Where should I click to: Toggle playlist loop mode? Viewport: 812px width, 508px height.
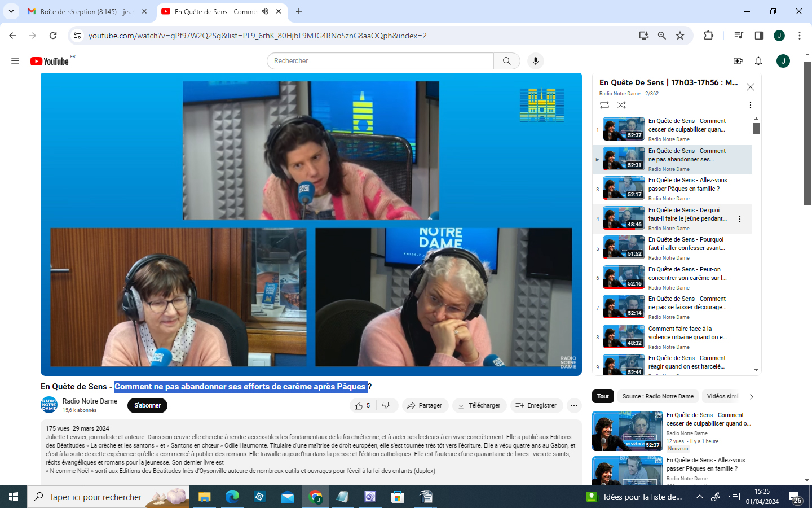604,105
